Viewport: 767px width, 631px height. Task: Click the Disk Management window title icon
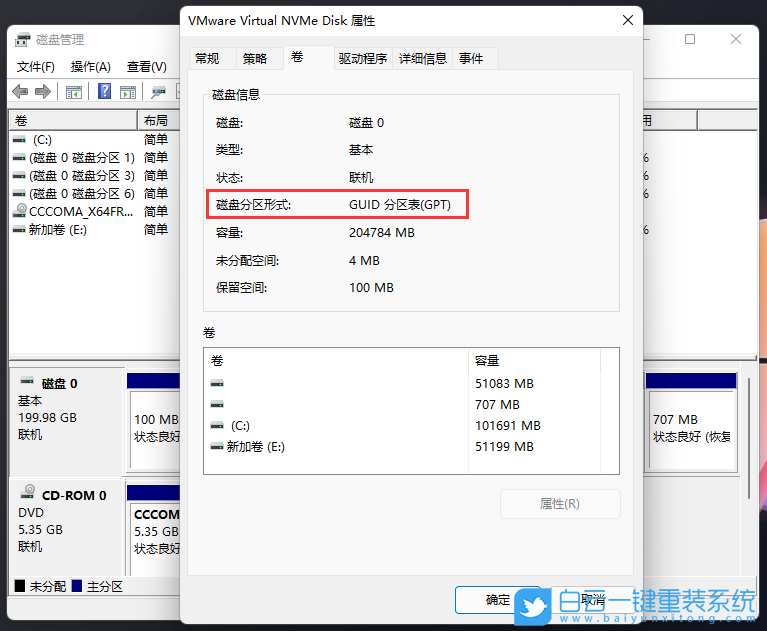click(23, 40)
